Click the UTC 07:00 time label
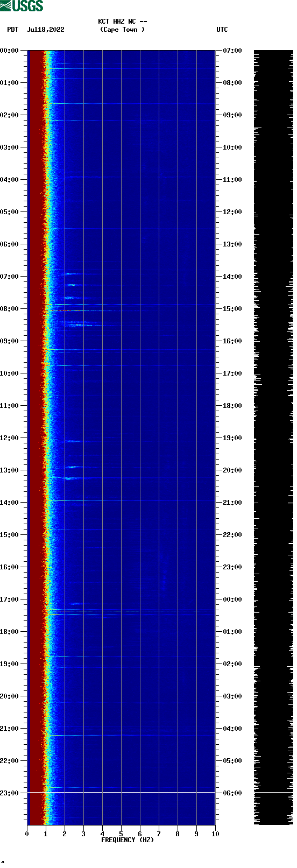 click(x=232, y=51)
